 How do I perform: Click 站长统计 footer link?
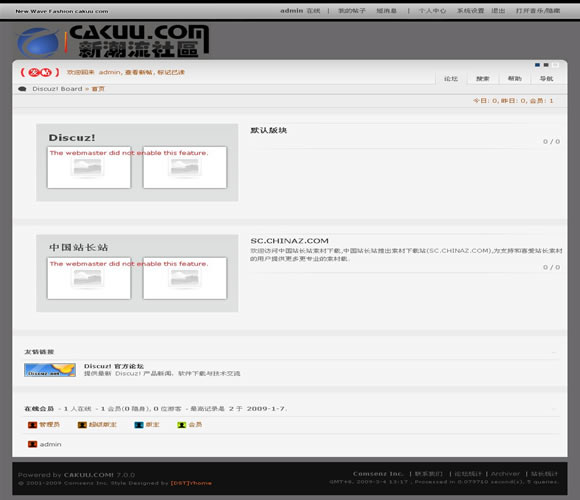[x=544, y=474]
